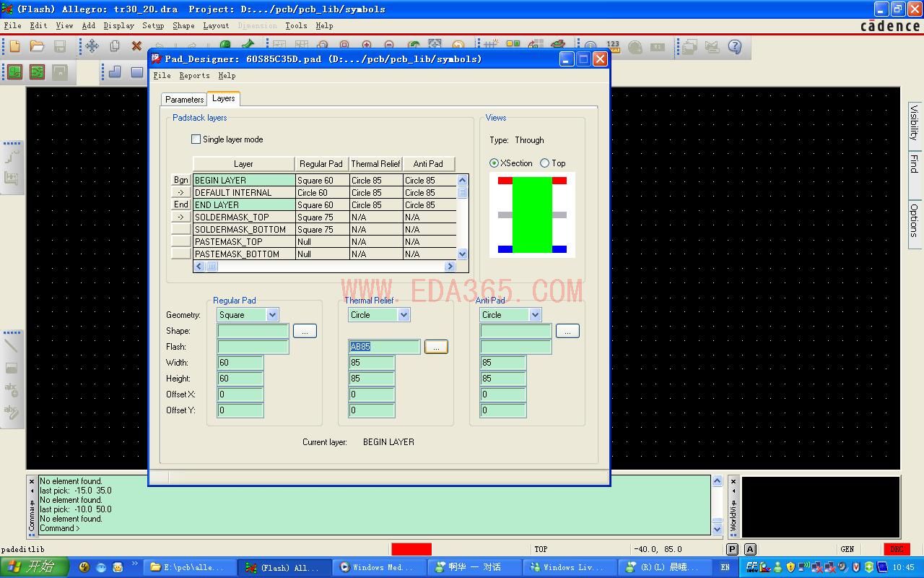Select the XSection view radio button

coord(494,163)
